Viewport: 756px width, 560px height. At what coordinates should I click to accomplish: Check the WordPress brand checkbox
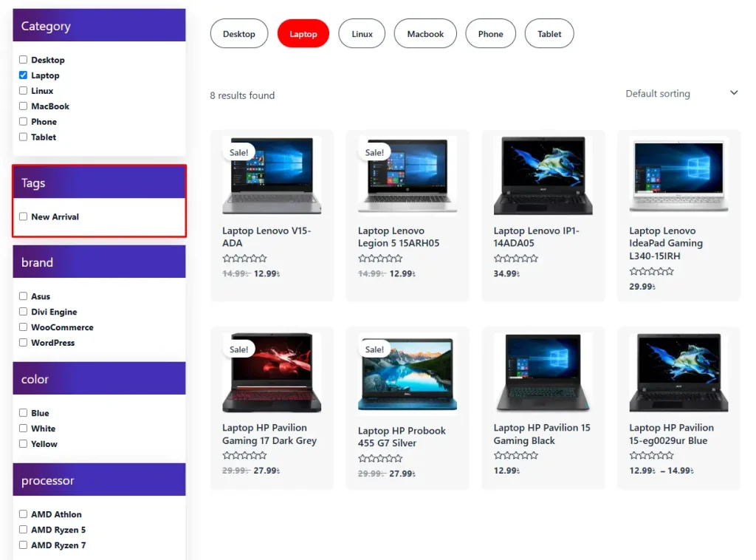(x=23, y=343)
